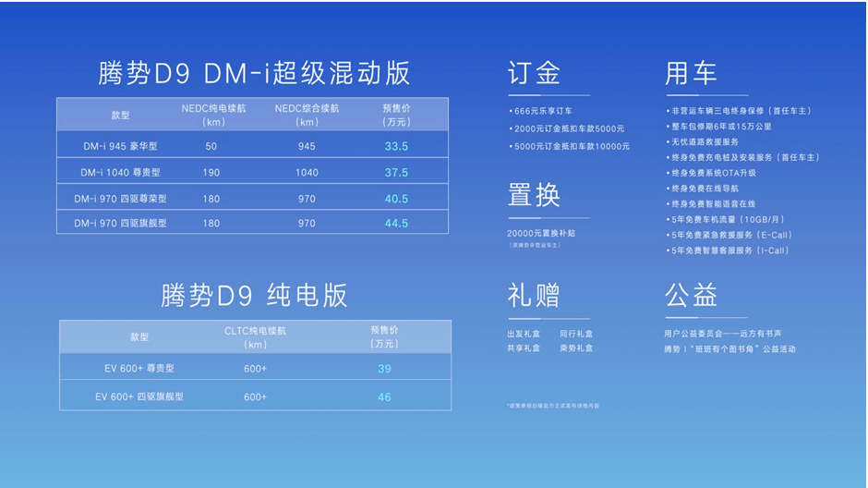868x488 pixels.
Task: Click the "DM-i 945 豪华型" cell
Action: pos(120,146)
